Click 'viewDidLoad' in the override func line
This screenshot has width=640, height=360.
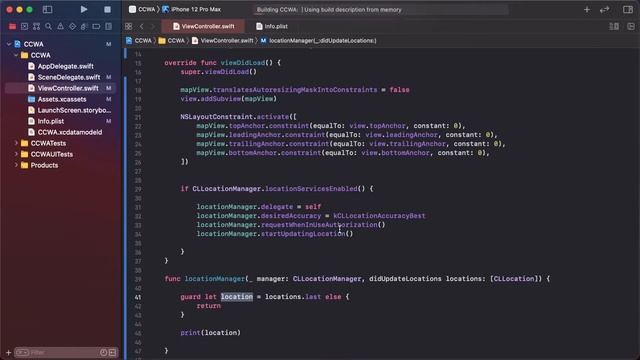pyautogui.click(x=243, y=63)
